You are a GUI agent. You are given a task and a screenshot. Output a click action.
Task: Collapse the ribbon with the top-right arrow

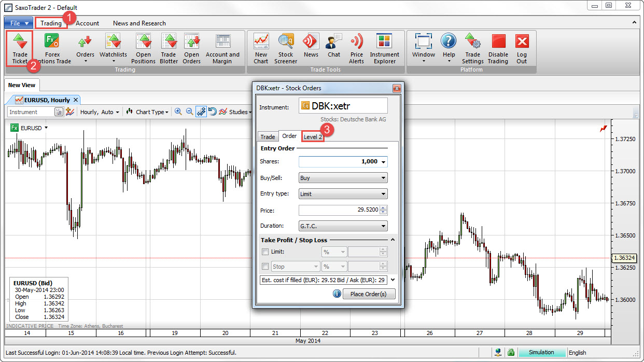[635, 23]
